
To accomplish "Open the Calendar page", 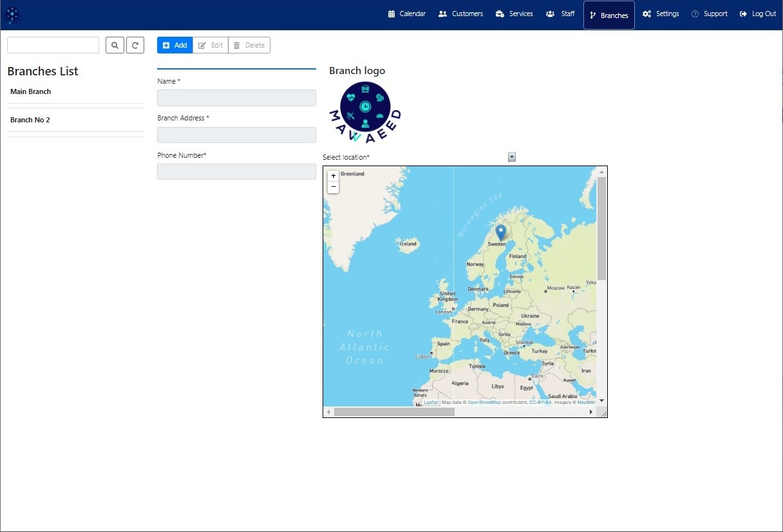I will click(x=406, y=14).
